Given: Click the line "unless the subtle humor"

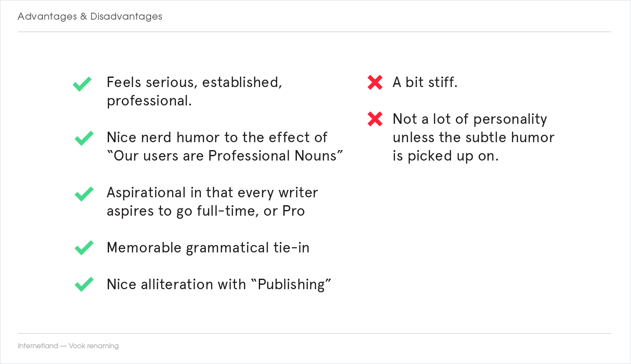Looking at the screenshot, I should 473,137.
